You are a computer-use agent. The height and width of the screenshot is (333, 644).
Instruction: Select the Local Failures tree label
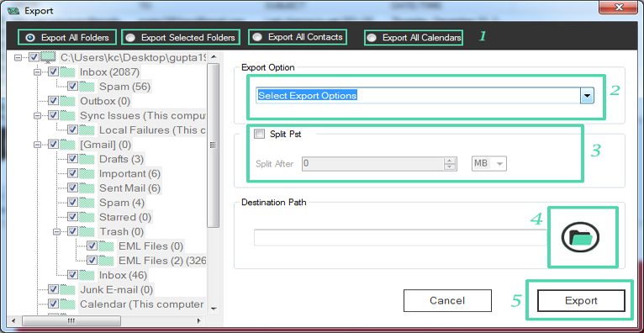152,130
